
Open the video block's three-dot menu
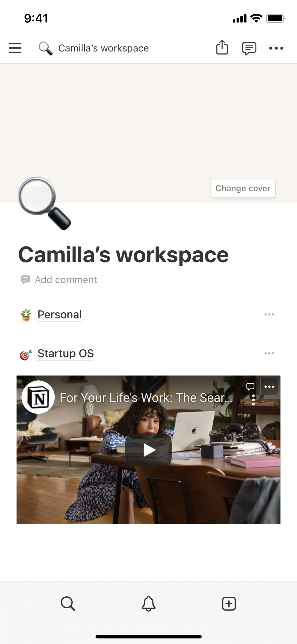pyautogui.click(x=269, y=387)
